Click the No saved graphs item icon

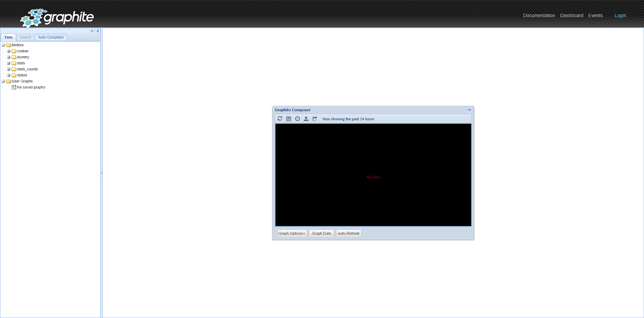click(14, 87)
